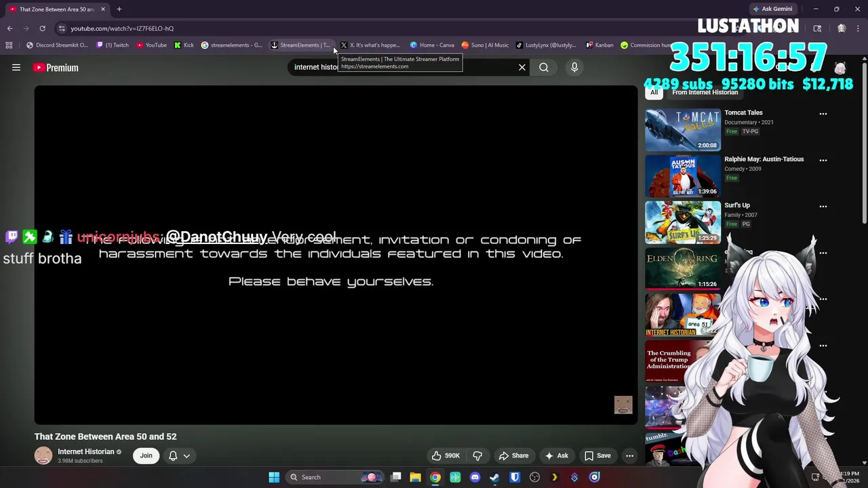Share the video
The height and width of the screenshot is (488, 868).
click(x=513, y=455)
